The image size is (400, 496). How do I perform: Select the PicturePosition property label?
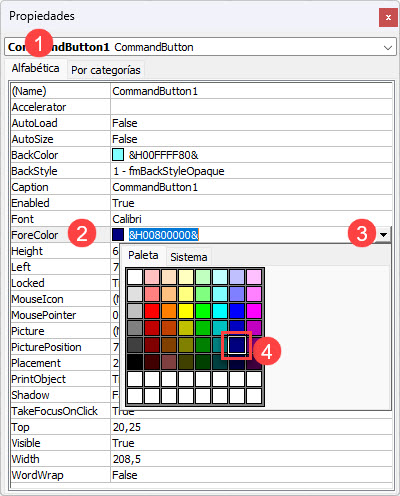(x=46, y=347)
